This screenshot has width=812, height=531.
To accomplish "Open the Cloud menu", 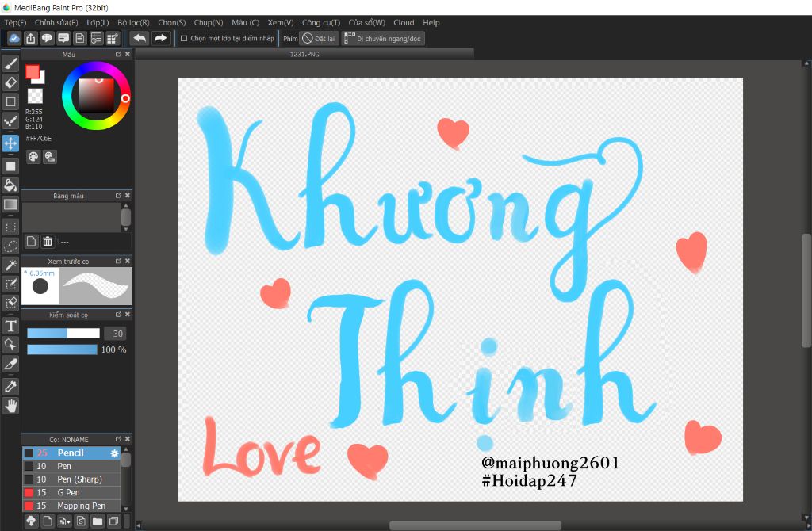I will click(404, 23).
